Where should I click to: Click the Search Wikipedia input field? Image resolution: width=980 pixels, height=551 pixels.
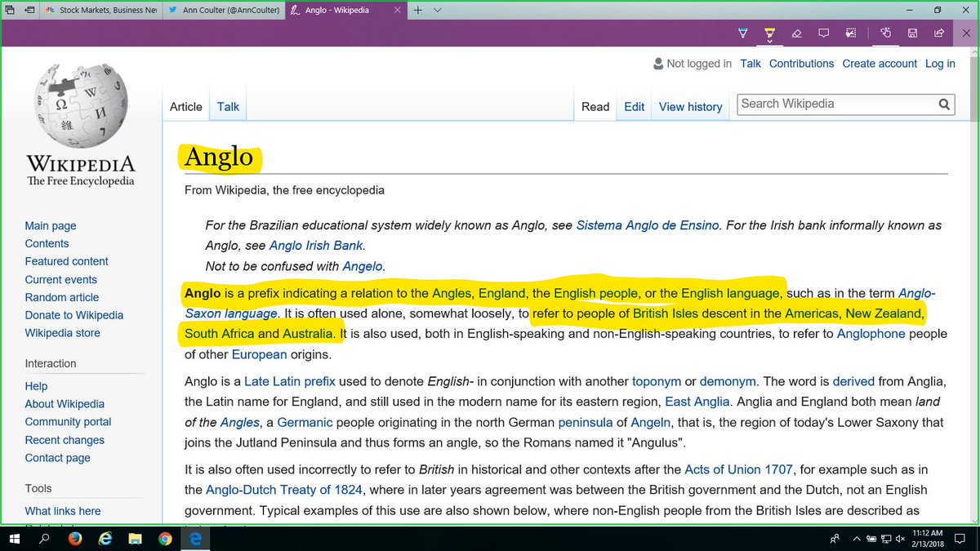pos(836,104)
